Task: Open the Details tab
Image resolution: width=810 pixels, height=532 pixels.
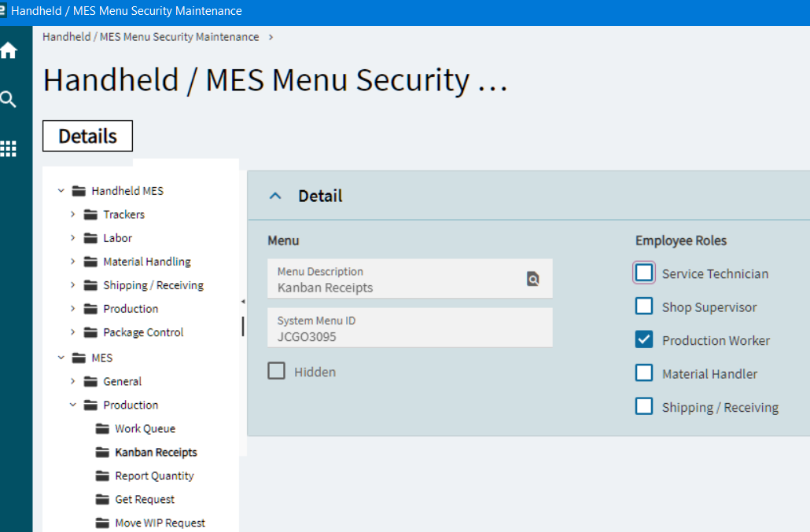Action: (88, 136)
